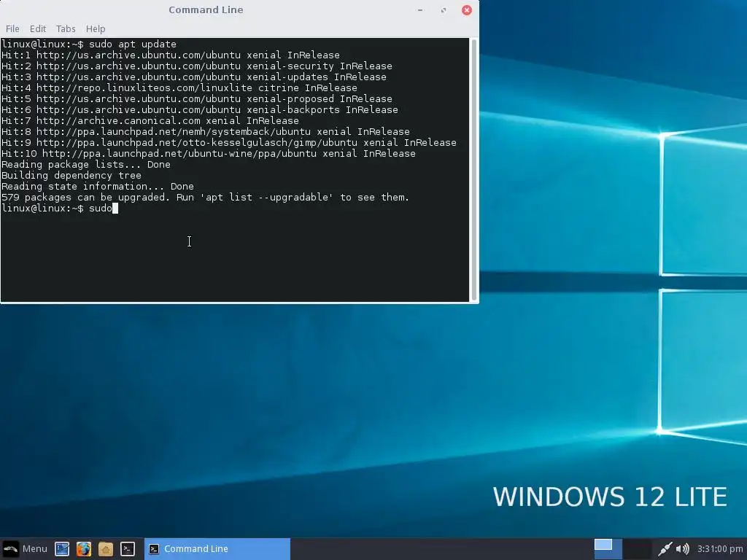This screenshot has height=560, width=747.
Task: Click the terminal's vertical scrollbar
Action: point(473,169)
